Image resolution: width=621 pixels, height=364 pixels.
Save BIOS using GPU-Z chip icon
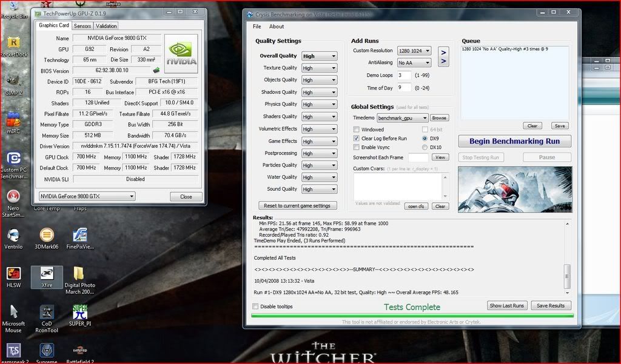pyautogui.click(x=156, y=70)
